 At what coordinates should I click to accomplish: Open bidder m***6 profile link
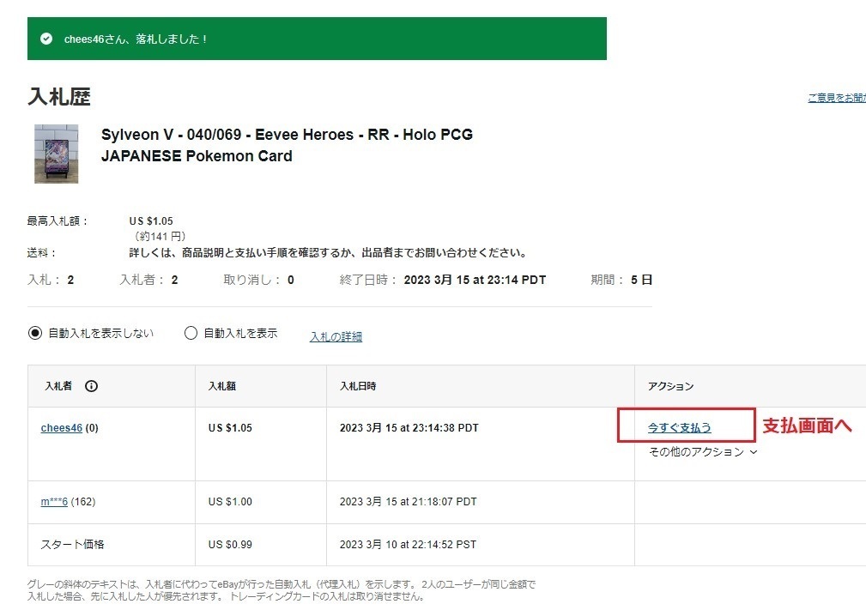54,502
